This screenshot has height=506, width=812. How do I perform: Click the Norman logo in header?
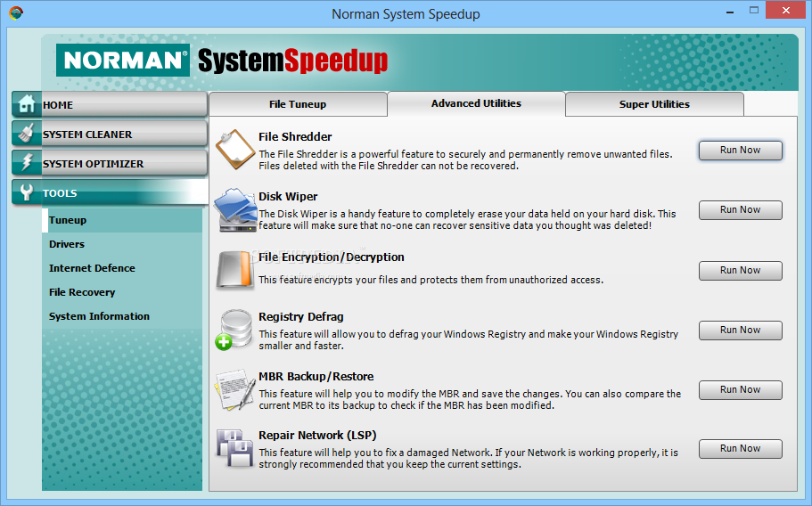(x=123, y=60)
